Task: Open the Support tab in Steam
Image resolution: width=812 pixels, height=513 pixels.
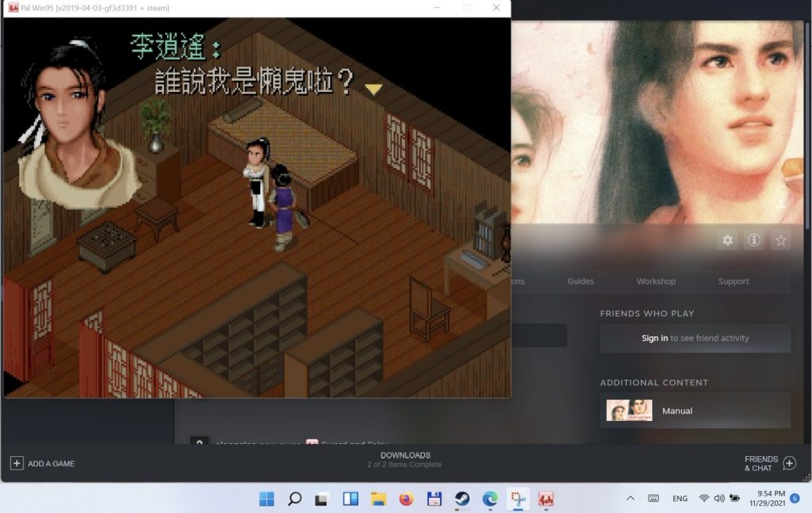Action: [x=733, y=281]
